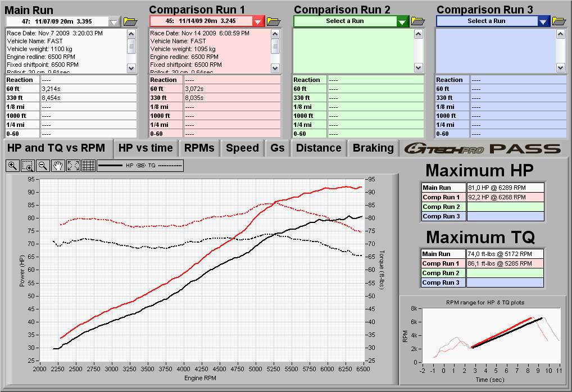Activate the zoom-to-rectangle selection tool

click(28, 166)
